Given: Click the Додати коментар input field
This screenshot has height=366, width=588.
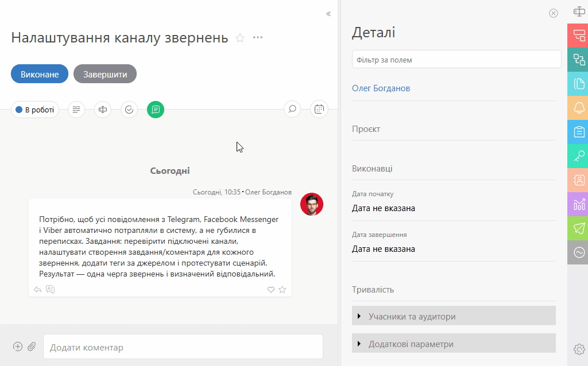Looking at the screenshot, I should pyautogui.click(x=183, y=347).
